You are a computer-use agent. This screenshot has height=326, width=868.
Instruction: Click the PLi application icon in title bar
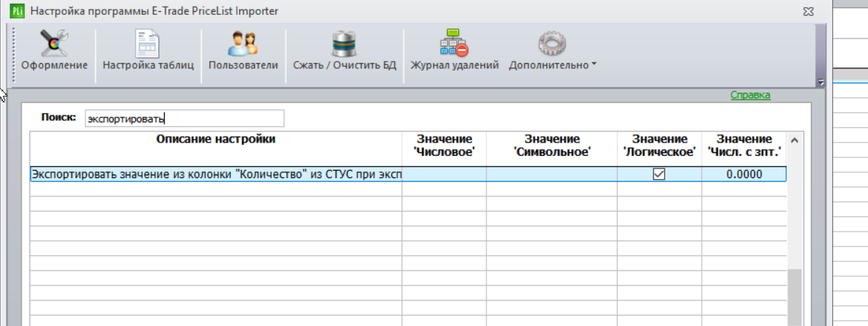pyautogui.click(x=16, y=11)
